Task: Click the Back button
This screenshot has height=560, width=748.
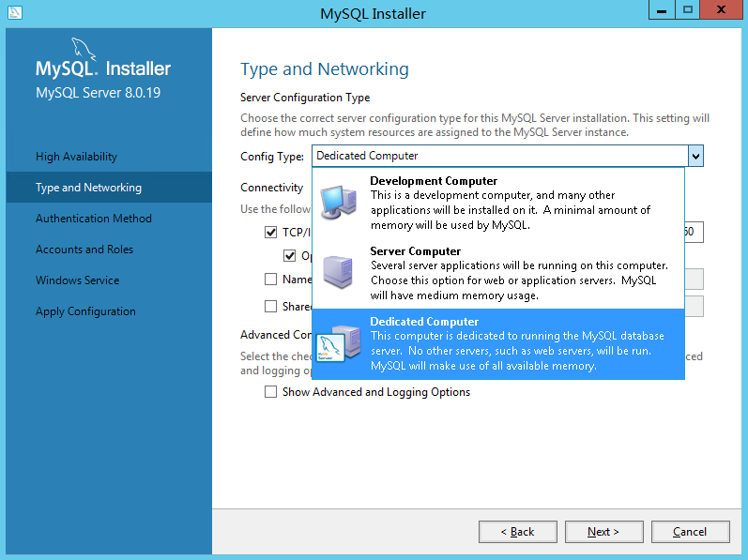Action: point(517,532)
